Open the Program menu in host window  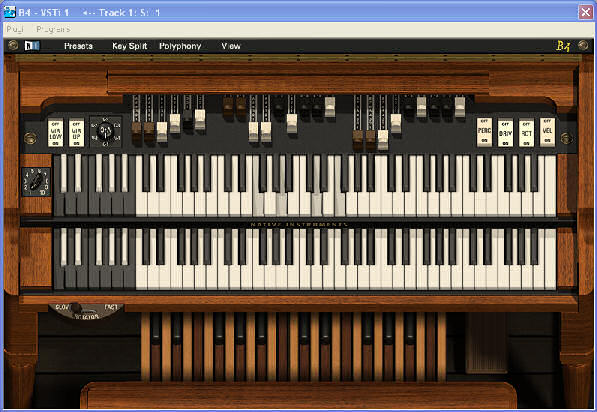pyautogui.click(x=53, y=29)
